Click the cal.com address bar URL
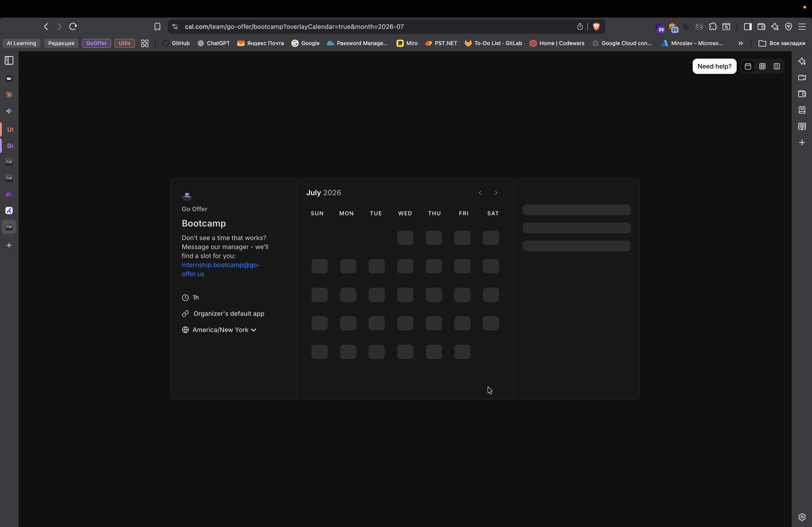The image size is (812, 527). tap(294, 27)
